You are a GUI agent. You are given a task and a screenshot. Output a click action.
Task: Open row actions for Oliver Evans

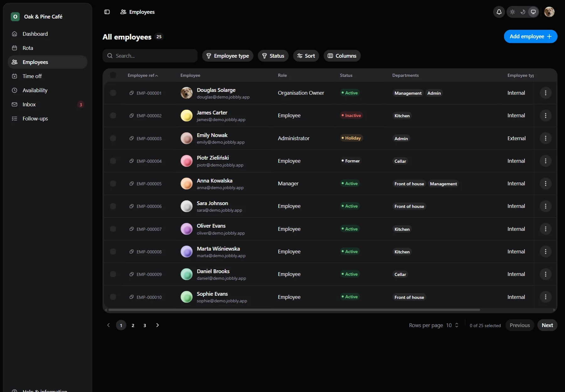pos(546,229)
